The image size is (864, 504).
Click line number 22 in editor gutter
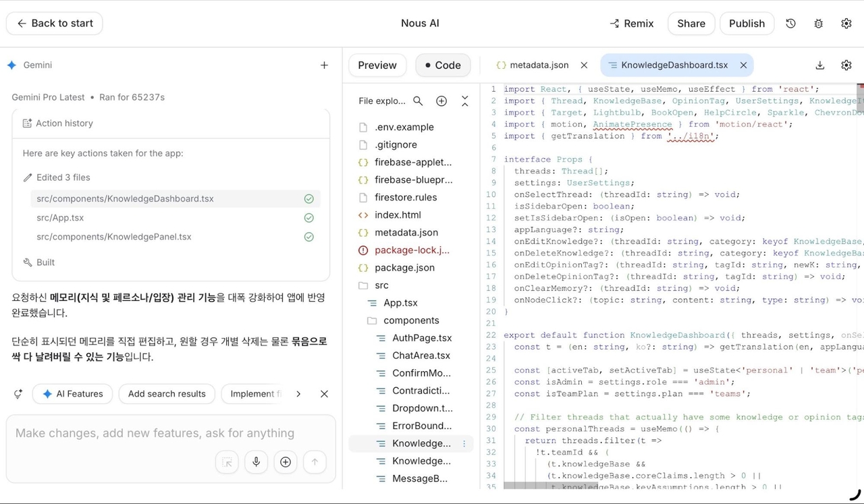(x=491, y=335)
